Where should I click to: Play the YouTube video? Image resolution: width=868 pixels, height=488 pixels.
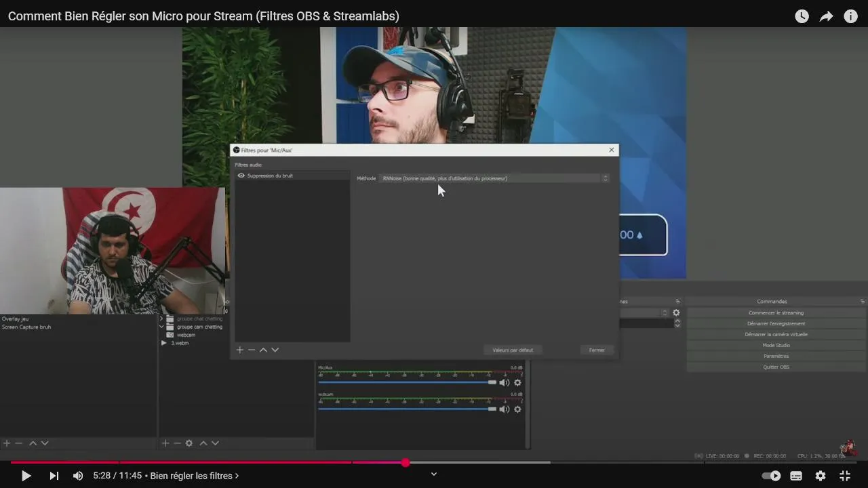click(x=26, y=476)
